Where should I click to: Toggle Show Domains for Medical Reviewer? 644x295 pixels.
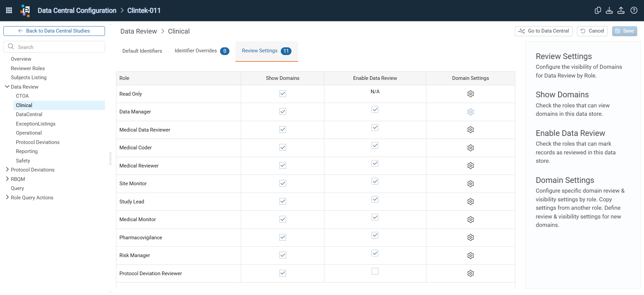point(283,165)
